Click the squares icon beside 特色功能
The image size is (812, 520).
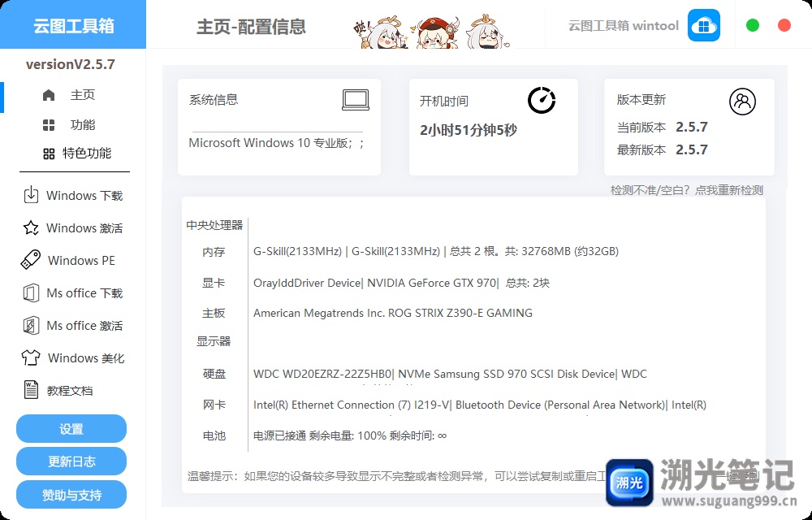(49, 154)
